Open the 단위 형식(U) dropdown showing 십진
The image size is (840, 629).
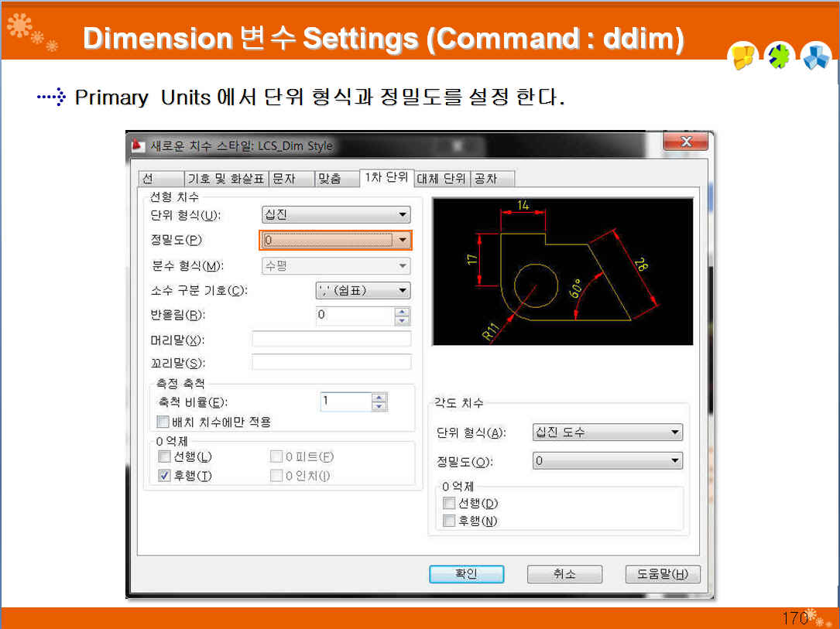coord(336,214)
